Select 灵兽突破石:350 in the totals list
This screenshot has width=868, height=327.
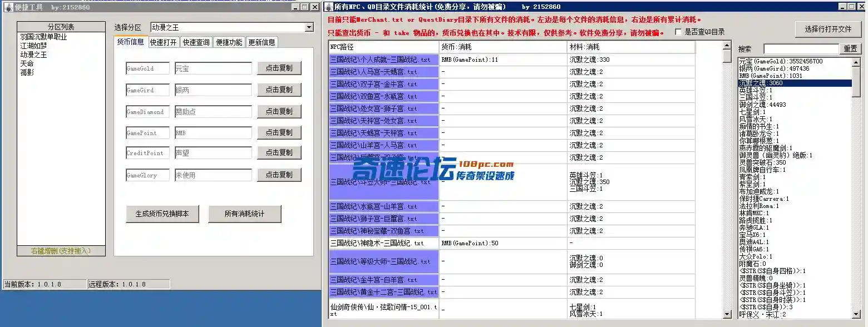[x=795, y=162]
